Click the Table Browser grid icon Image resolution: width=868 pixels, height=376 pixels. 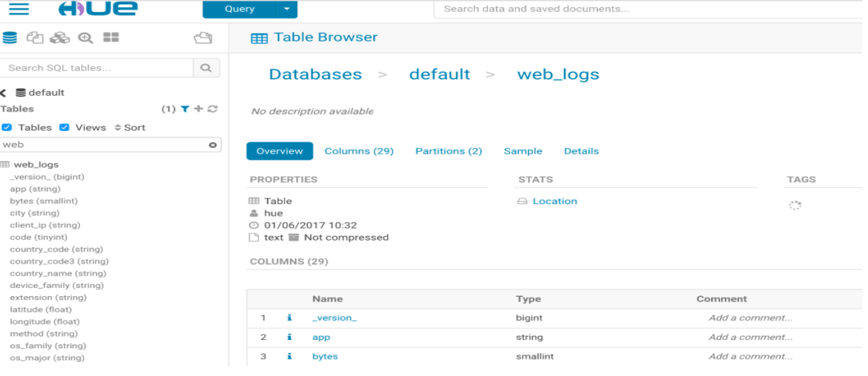259,39
